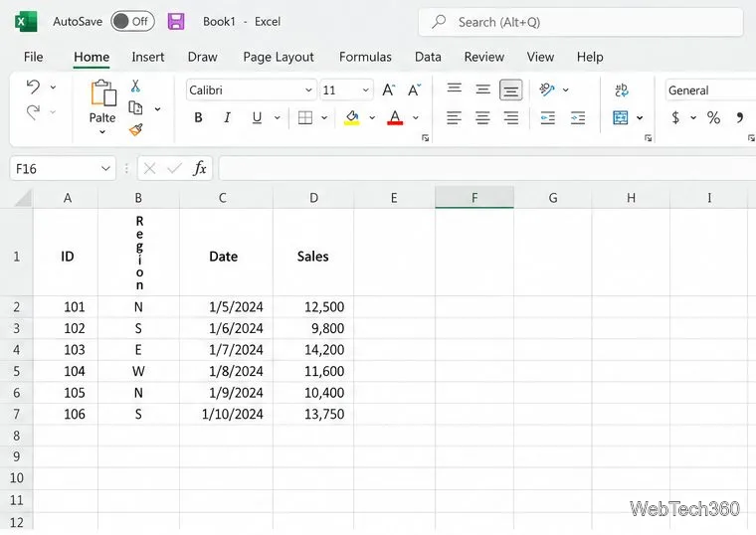Open the Help tab

pos(590,57)
